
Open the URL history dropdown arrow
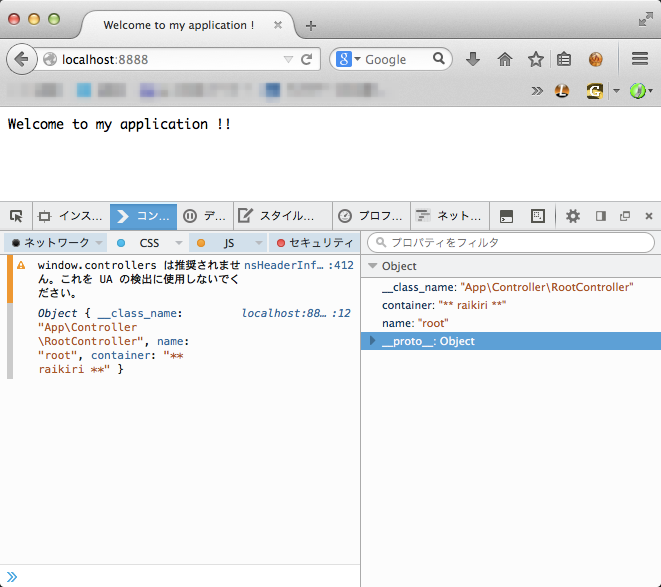288,59
